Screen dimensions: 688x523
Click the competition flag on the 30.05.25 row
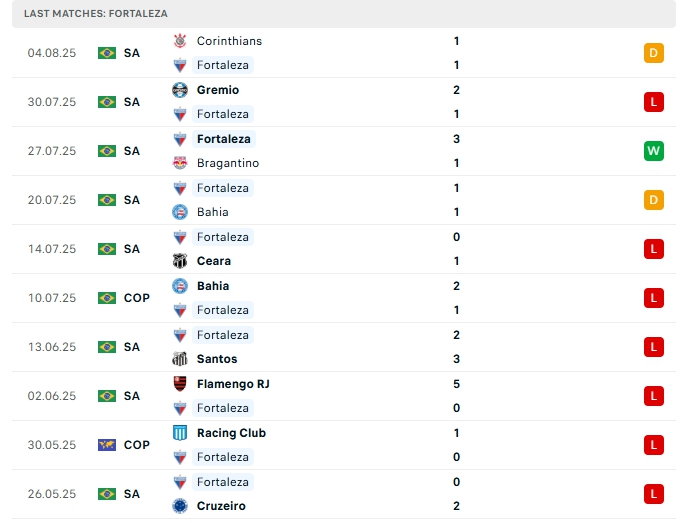[107, 445]
